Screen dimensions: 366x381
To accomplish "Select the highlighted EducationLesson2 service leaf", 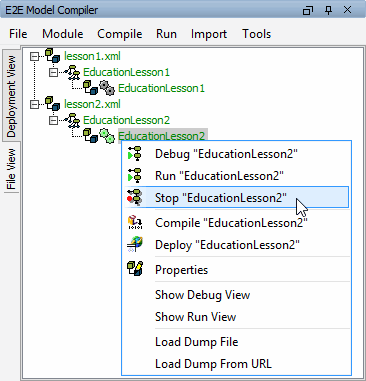I will point(163,135).
